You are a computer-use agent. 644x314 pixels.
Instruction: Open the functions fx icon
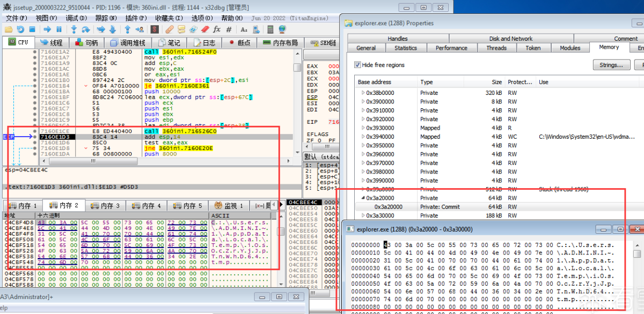tap(217, 29)
